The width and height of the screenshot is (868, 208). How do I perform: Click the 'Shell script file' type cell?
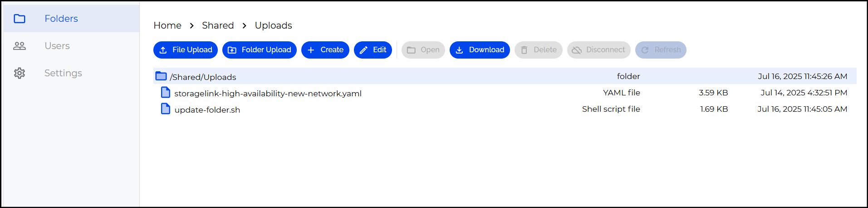611,109
